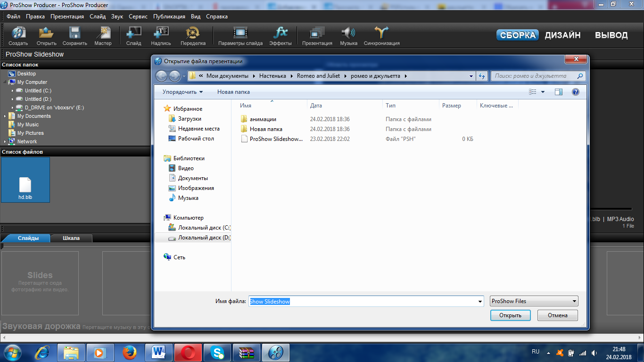
Task: Open WinRAR from the taskbar
Action: [247, 352]
